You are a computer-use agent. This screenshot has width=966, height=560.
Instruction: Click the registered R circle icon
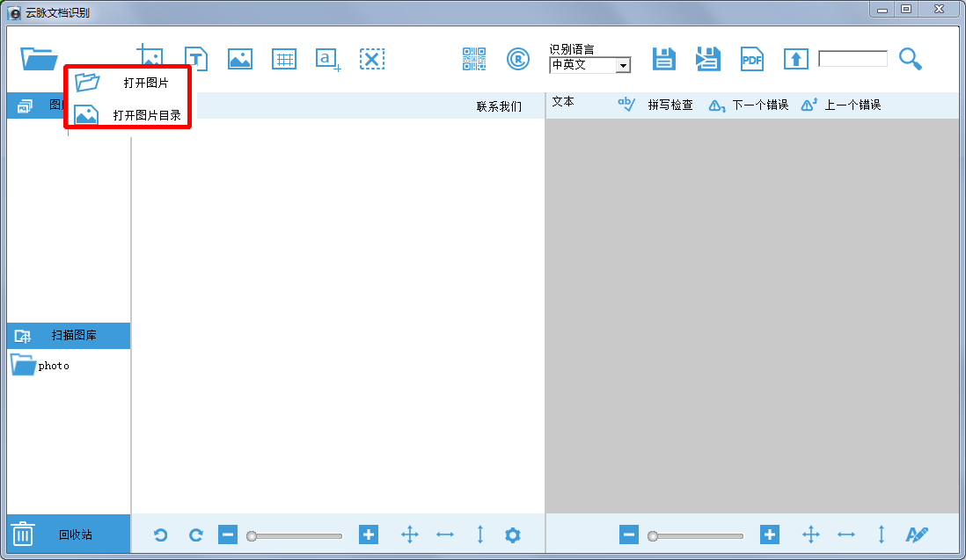click(x=518, y=59)
